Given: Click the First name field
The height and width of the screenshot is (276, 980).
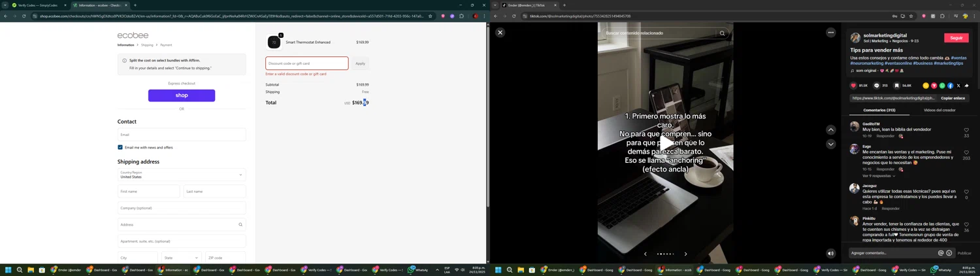Looking at the screenshot, I should 148,192.
